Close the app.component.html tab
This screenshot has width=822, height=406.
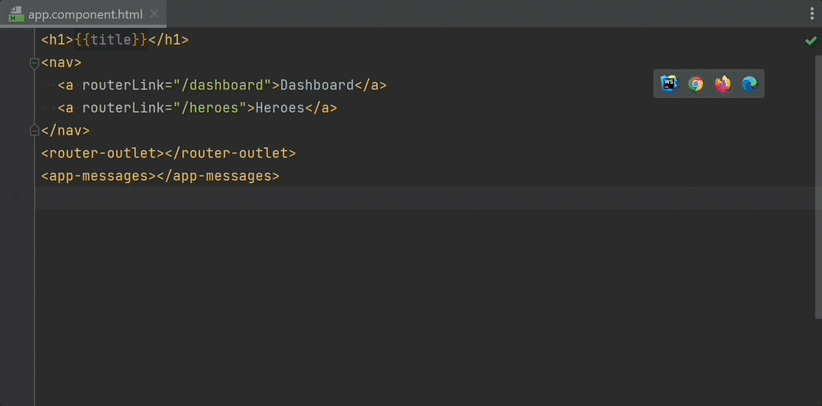click(x=154, y=14)
